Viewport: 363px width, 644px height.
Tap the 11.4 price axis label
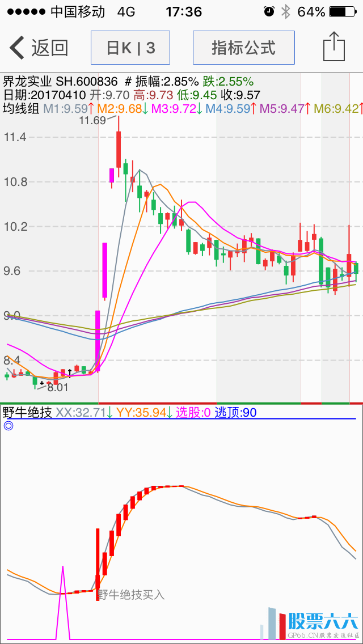click(x=15, y=137)
